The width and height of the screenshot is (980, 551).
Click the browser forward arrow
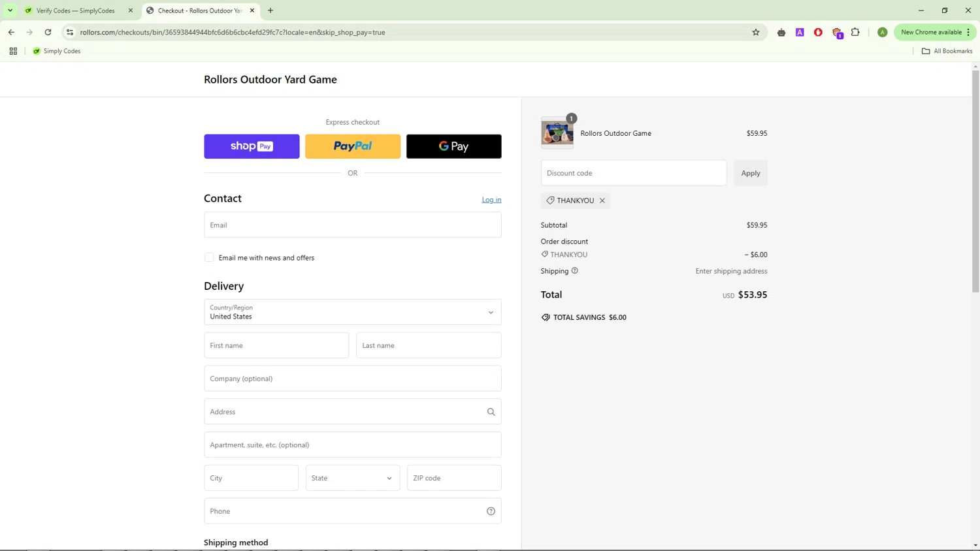pos(29,32)
